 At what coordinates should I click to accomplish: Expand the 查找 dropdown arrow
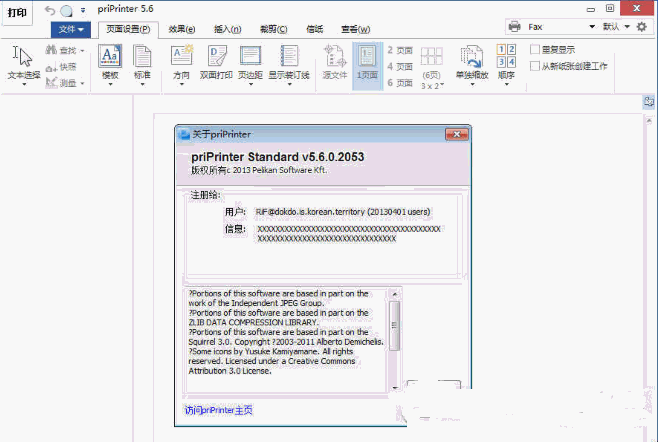82,51
